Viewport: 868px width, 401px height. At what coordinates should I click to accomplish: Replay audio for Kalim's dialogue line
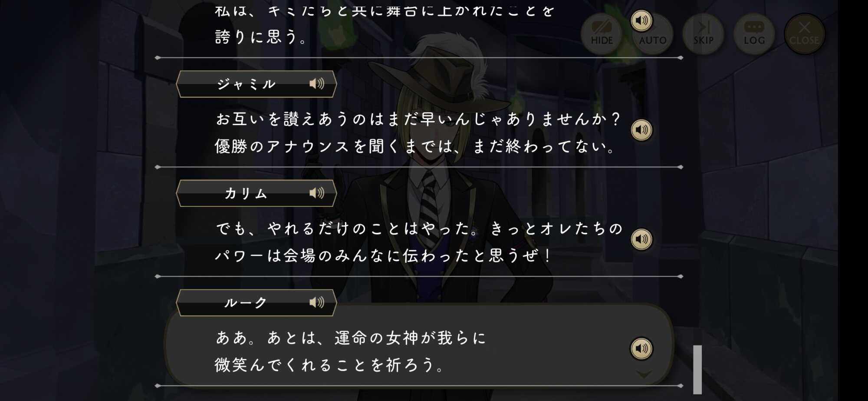[x=641, y=239]
